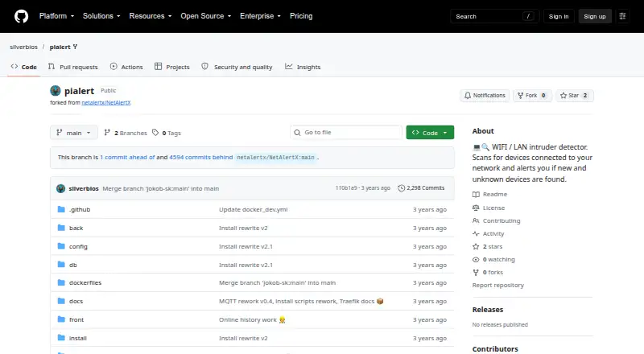
Task: Expand the Resources menu
Action: point(151,16)
